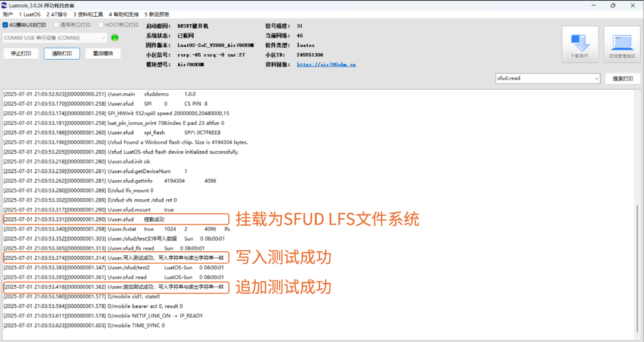The height and width of the screenshot is (342, 644).
Task: Click log line 'I/user.sfud.getDeviceNum 1'
Action: [95, 171]
